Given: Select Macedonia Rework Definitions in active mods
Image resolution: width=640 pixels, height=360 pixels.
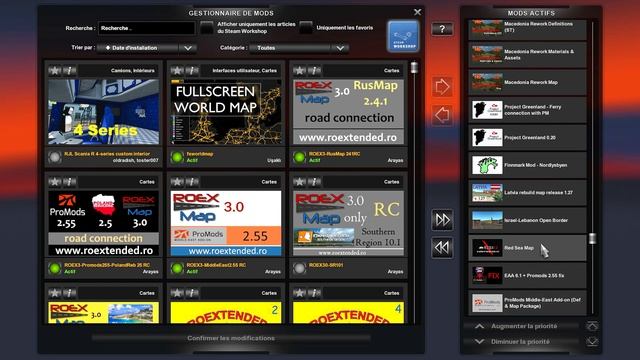Looking at the screenshot, I should click(x=527, y=29).
